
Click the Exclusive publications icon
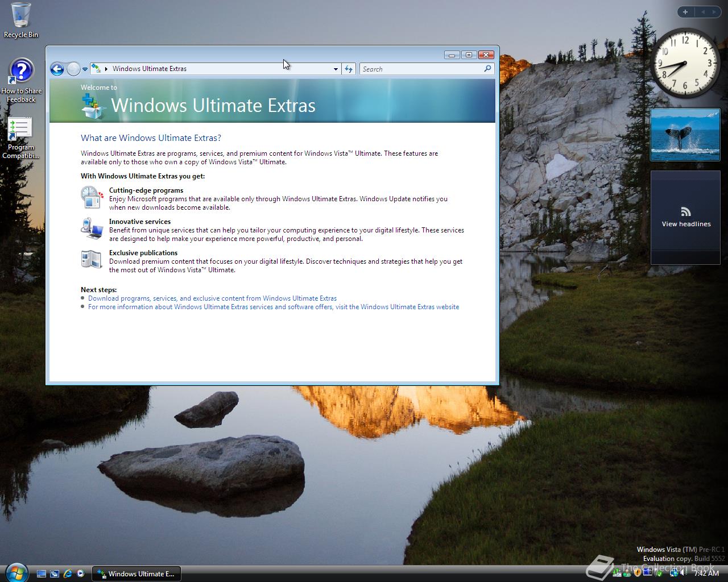[92, 260]
